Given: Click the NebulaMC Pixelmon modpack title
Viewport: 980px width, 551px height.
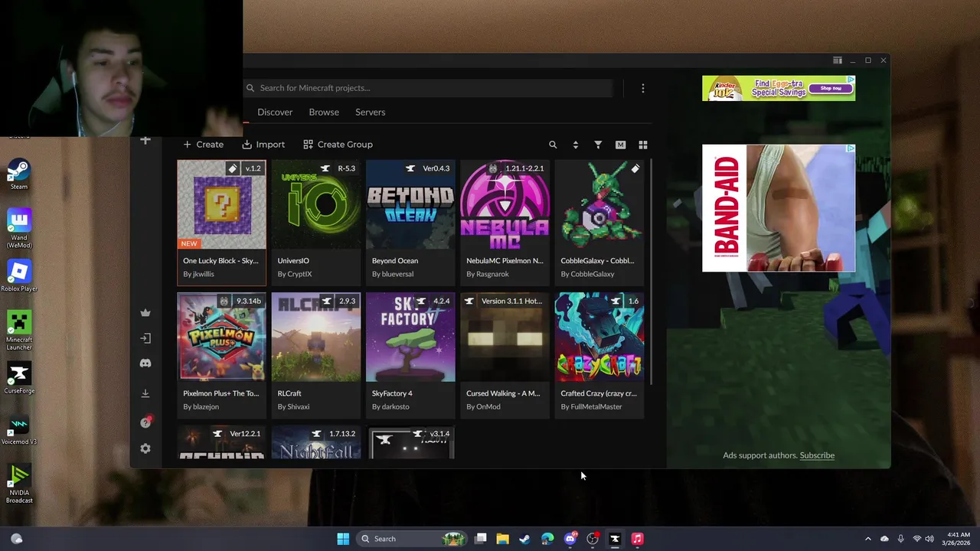Looking at the screenshot, I should pyautogui.click(x=505, y=260).
